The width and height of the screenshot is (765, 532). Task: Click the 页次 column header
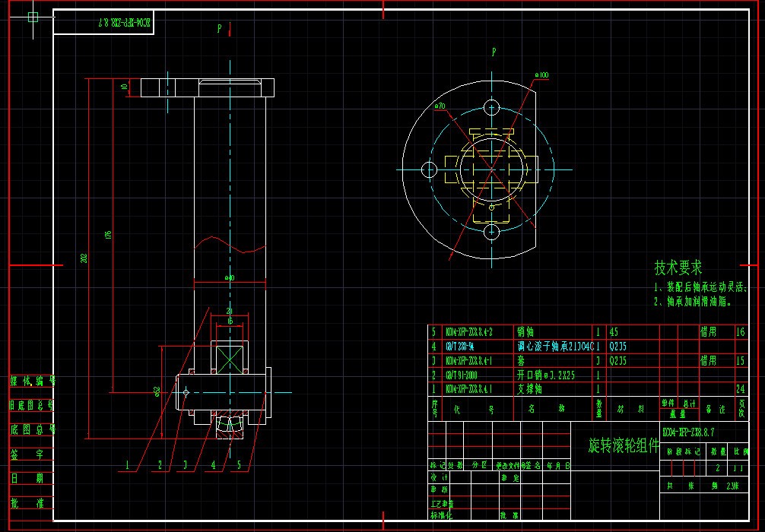tap(742, 409)
